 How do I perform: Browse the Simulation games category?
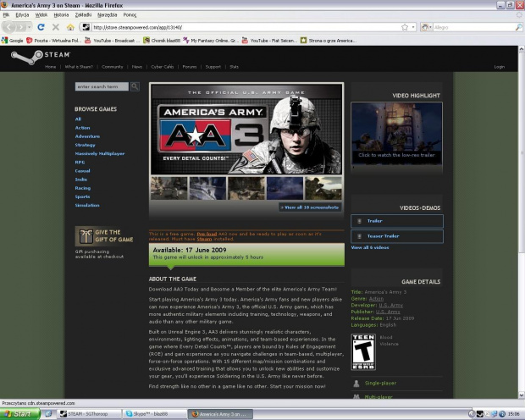point(87,205)
